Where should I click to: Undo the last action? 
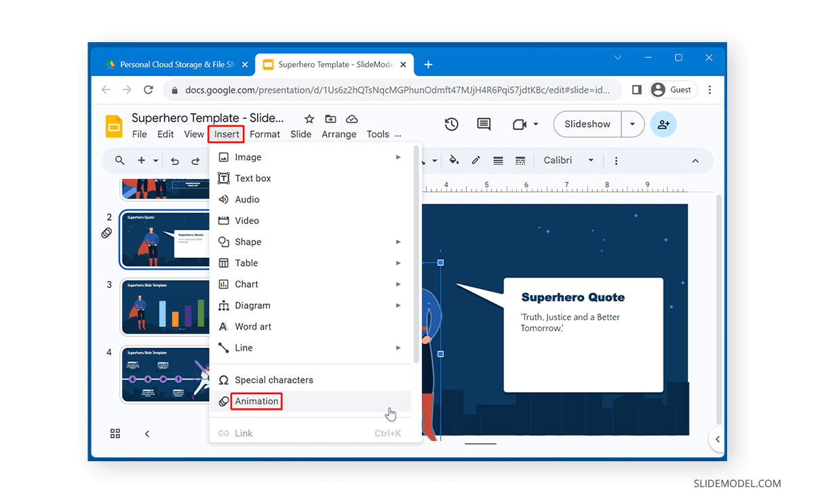point(175,161)
